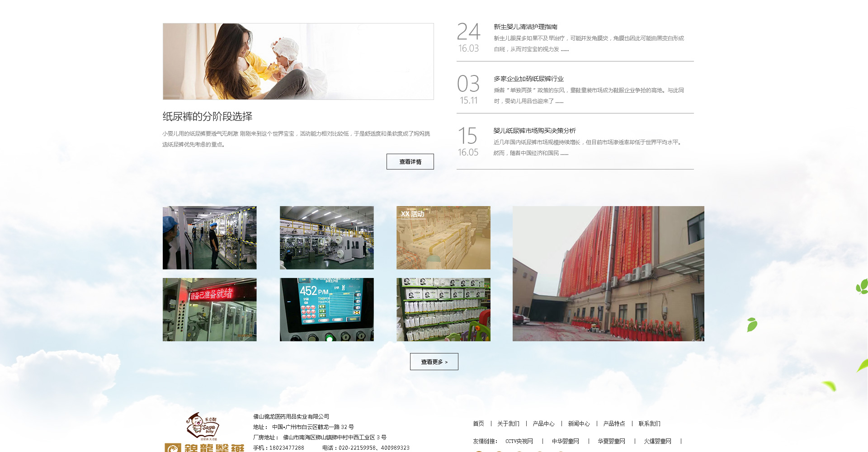This screenshot has height=452, width=868.
Task: Open 产品中心 from the footer navigation
Action: pyautogui.click(x=543, y=424)
